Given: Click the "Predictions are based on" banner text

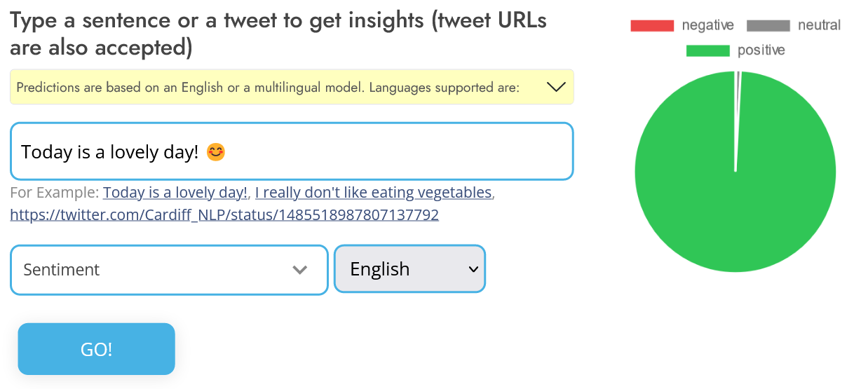Looking at the screenshot, I should click(x=266, y=88).
